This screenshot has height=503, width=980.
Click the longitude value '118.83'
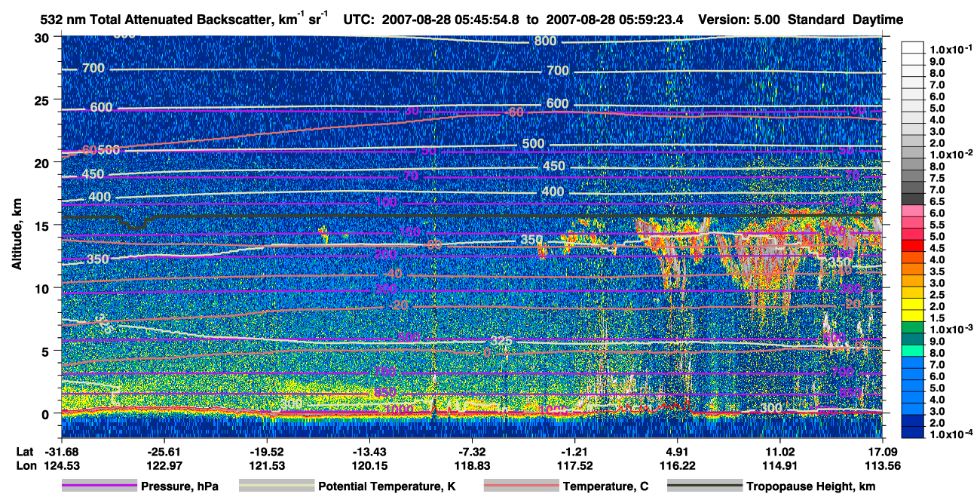pos(472,465)
